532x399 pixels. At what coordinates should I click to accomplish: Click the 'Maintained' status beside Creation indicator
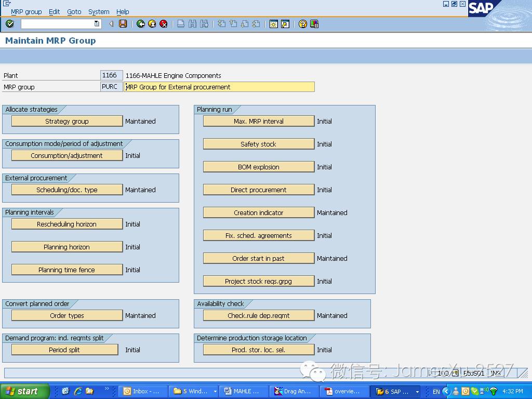click(x=332, y=212)
